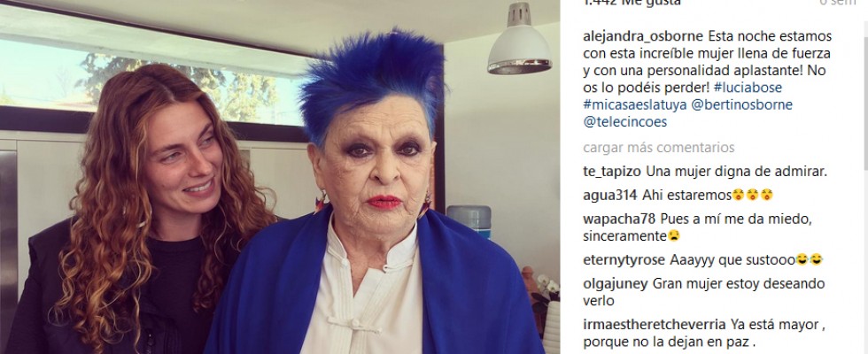Open olgajuney commenter profile
This screenshot has height=354, width=868.
(x=615, y=284)
